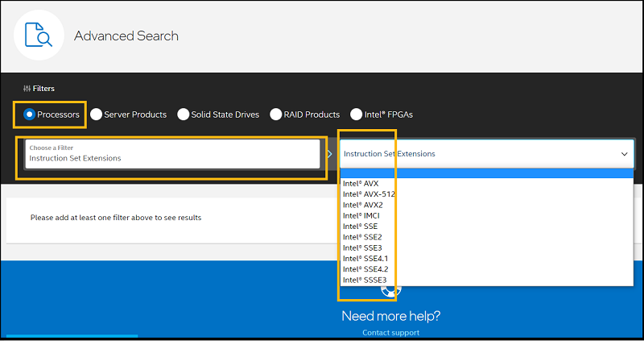This screenshot has height=341, width=644.
Task: Select the Intel IMCI option
Action: click(361, 216)
